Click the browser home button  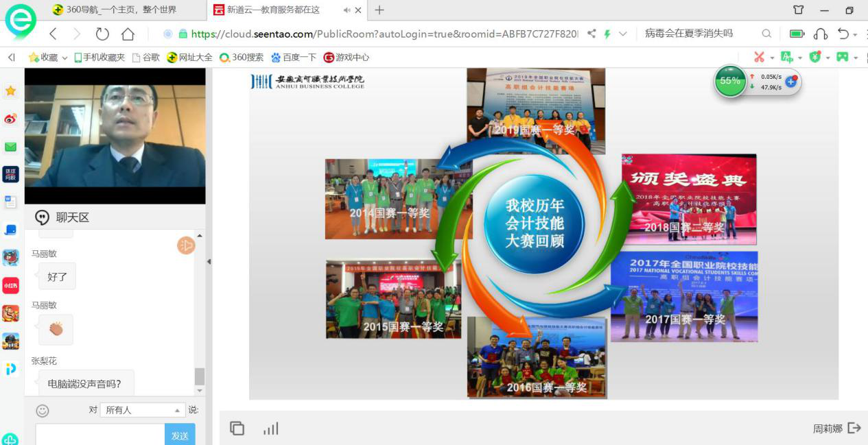click(128, 34)
